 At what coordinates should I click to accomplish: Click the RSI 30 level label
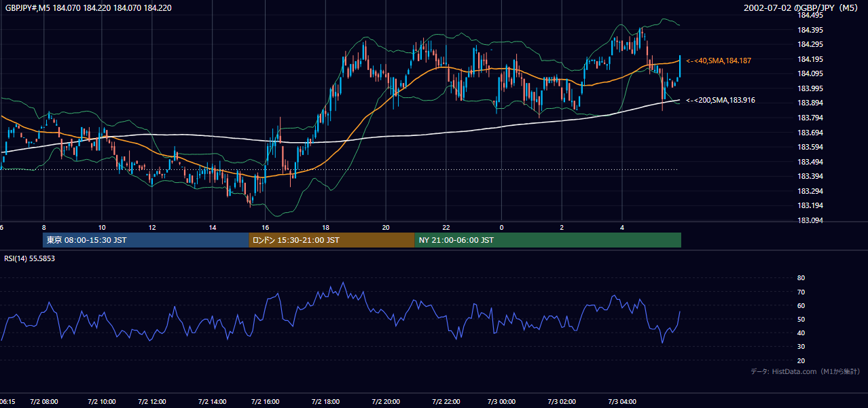[x=801, y=347]
